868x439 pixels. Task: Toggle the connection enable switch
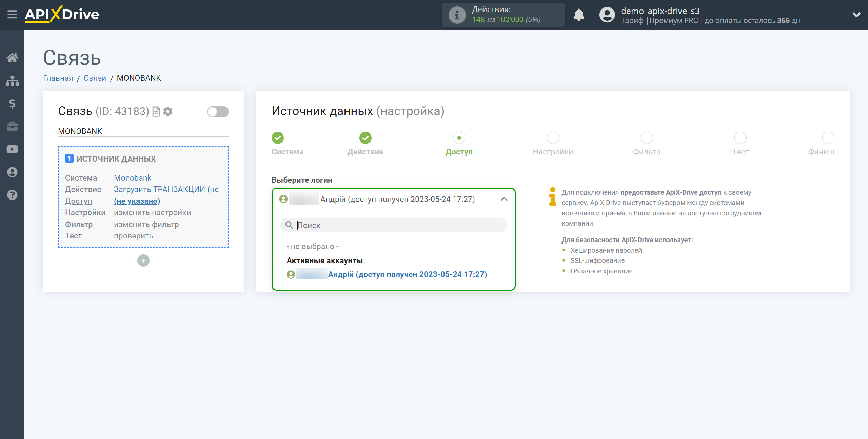(218, 112)
